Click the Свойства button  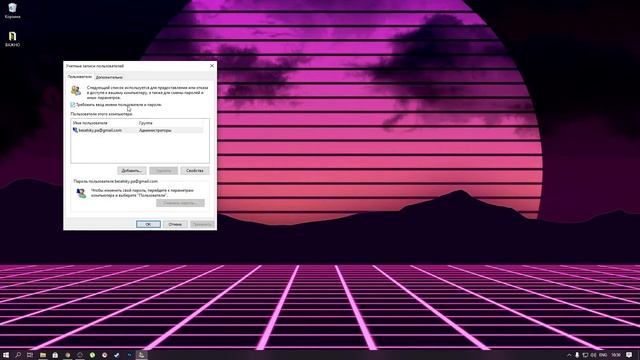tap(195, 171)
